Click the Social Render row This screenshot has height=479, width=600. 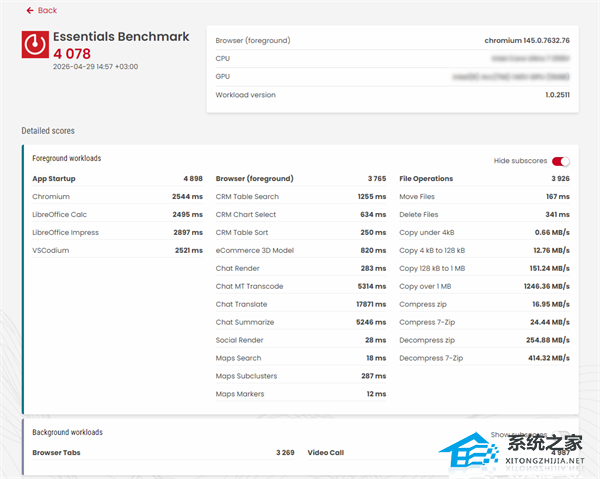tap(301, 340)
